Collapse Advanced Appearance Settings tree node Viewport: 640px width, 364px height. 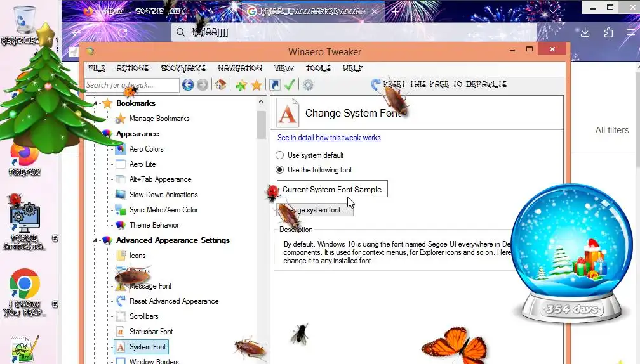click(x=95, y=240)
